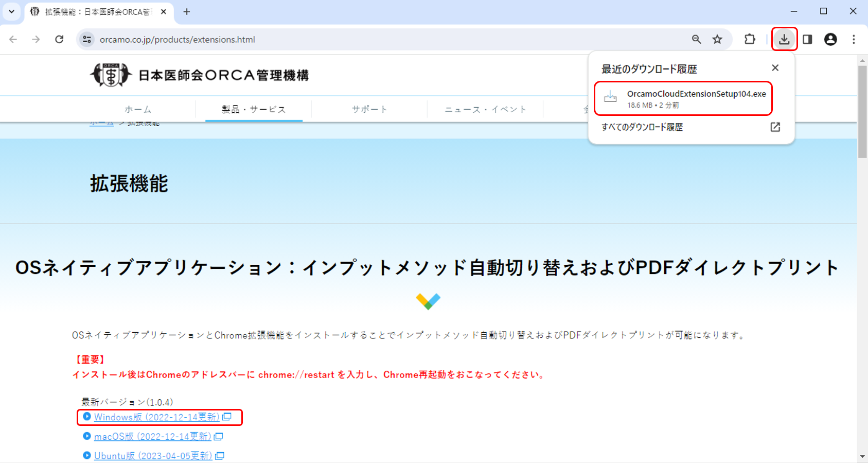This screenshot has width=868, height=463.
Task: Click the ORCA organization logo
Action: coord(111,75)
